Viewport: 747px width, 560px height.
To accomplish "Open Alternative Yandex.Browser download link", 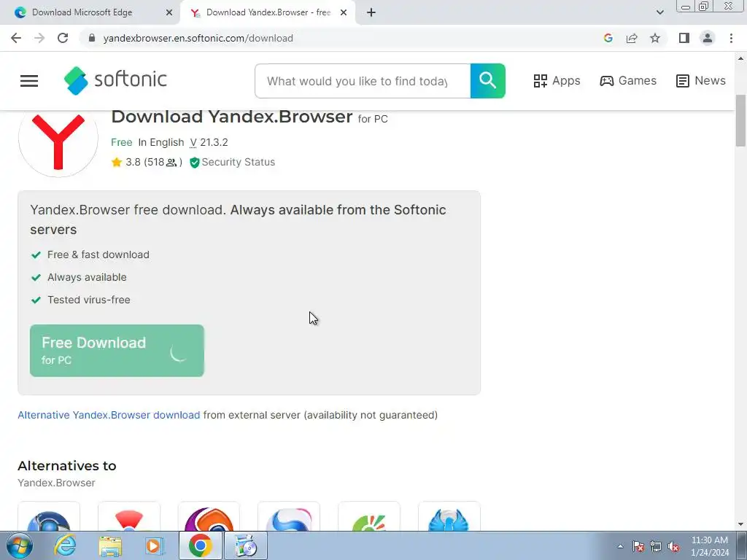I will pyautogui.click(x=109, y=415).
